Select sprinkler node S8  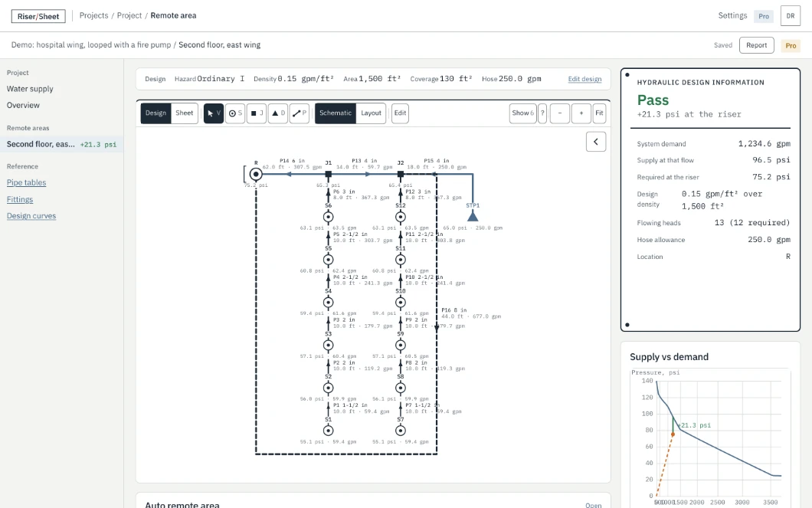pos(401,388)
